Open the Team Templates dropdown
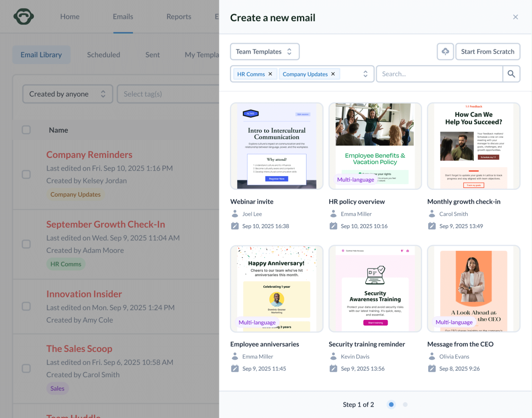Viewport: 532px width, 418px height. click(265, 52)
